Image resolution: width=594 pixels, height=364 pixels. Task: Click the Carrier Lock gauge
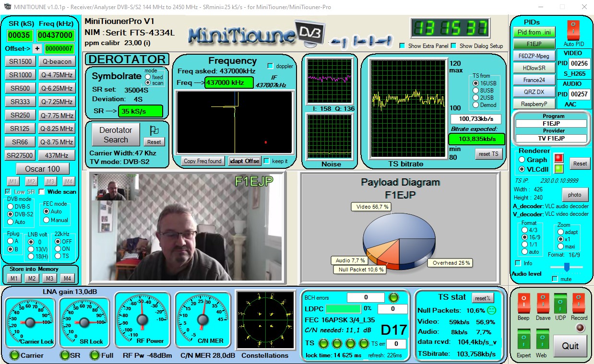click(x=30, y=322)
